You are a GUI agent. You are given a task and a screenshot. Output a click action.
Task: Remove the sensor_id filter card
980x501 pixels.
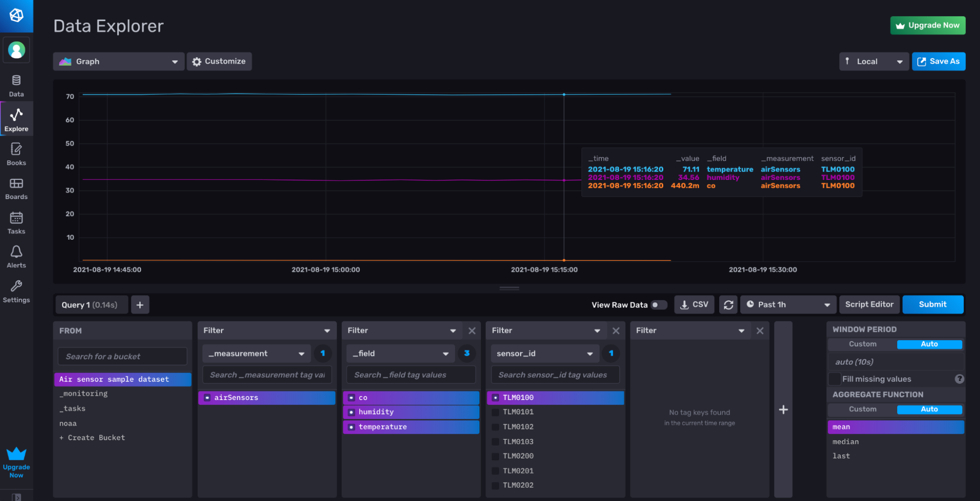616,330
